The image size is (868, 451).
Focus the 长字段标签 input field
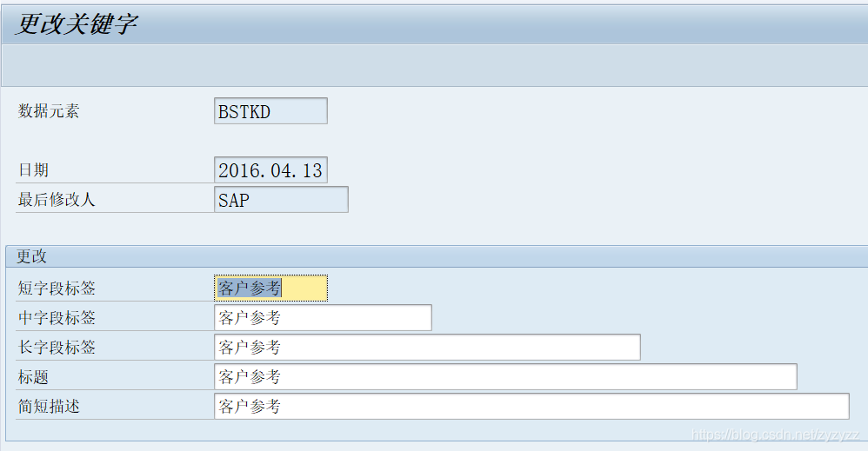427,347
